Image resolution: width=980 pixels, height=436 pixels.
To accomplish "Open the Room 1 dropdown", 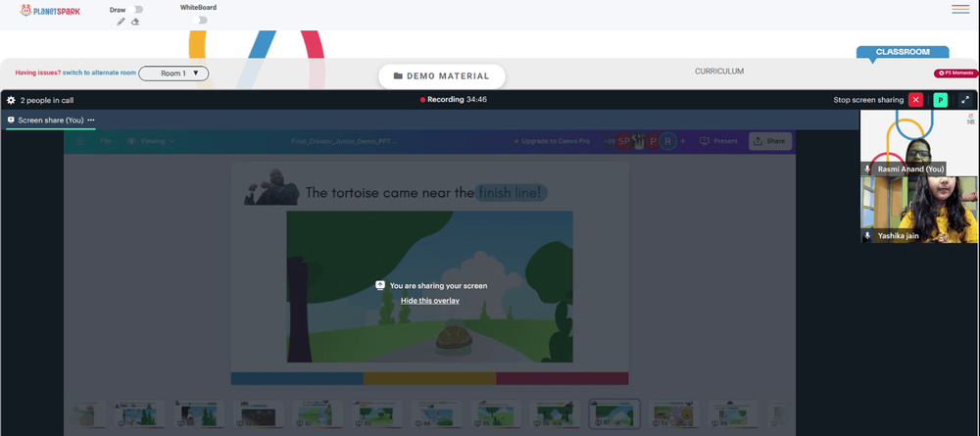I will (x=173, y=73).
